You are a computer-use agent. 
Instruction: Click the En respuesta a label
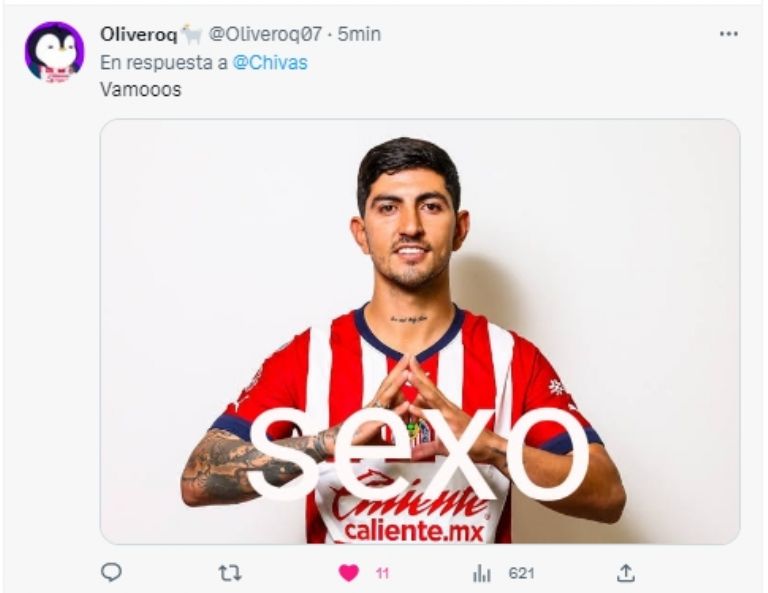tap(164, 63)
